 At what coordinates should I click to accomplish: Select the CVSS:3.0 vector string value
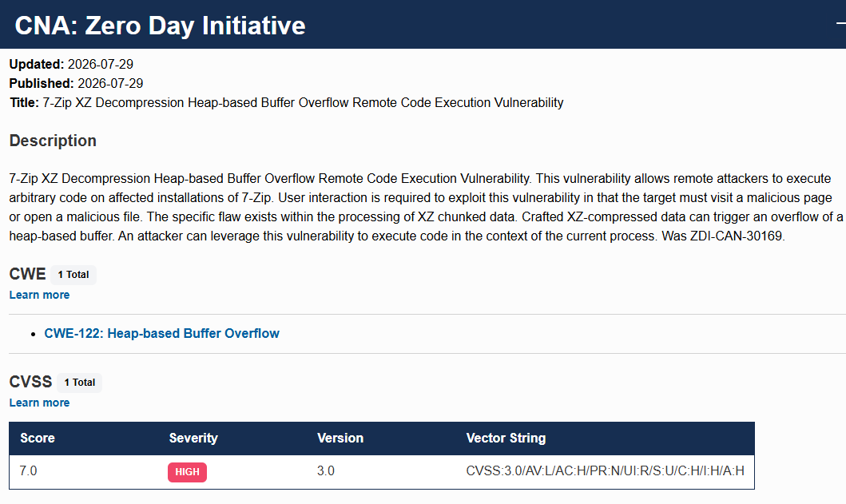click(606, 471)
